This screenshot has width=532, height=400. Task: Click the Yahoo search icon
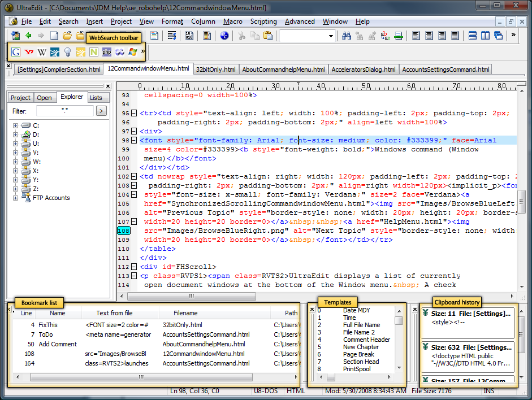click(29, 52)
